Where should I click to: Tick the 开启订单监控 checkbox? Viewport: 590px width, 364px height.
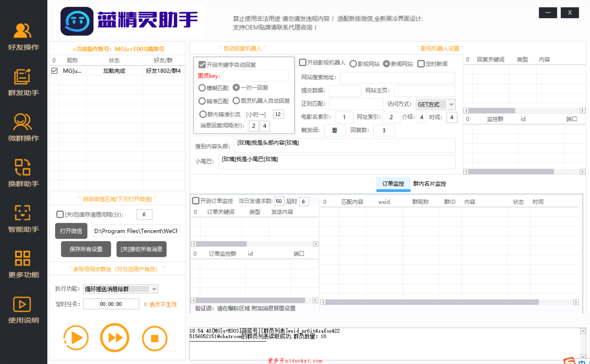point(196,201)
